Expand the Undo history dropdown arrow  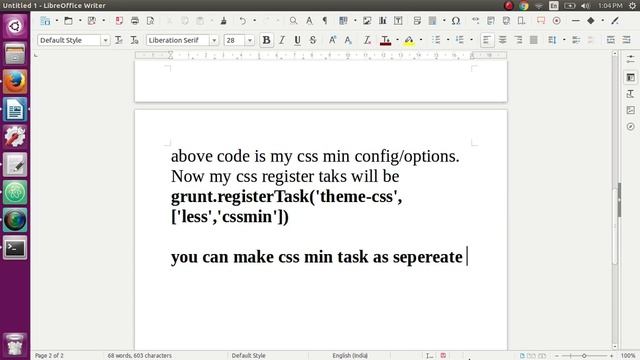[254, 21]
